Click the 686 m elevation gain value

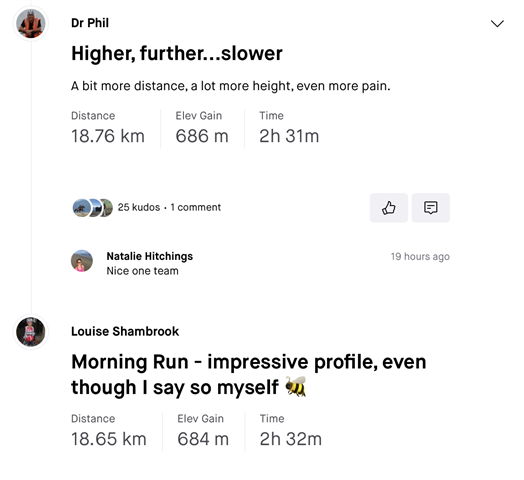click(202, 136)
